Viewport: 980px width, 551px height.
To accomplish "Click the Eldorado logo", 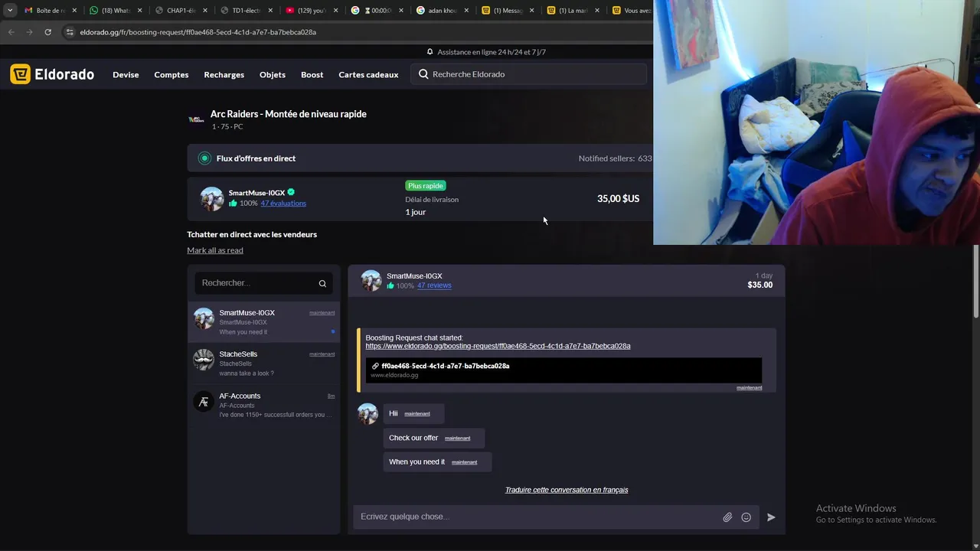I will (x=52, y=74).
